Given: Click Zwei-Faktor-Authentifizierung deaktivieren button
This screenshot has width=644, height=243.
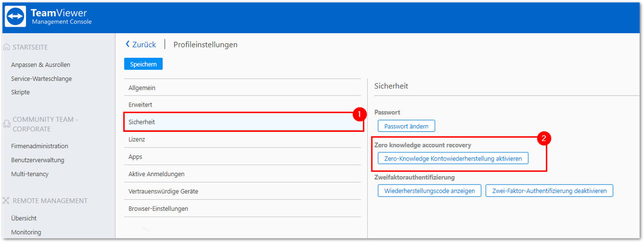Looking at the screenshot, I should (549, 191).
